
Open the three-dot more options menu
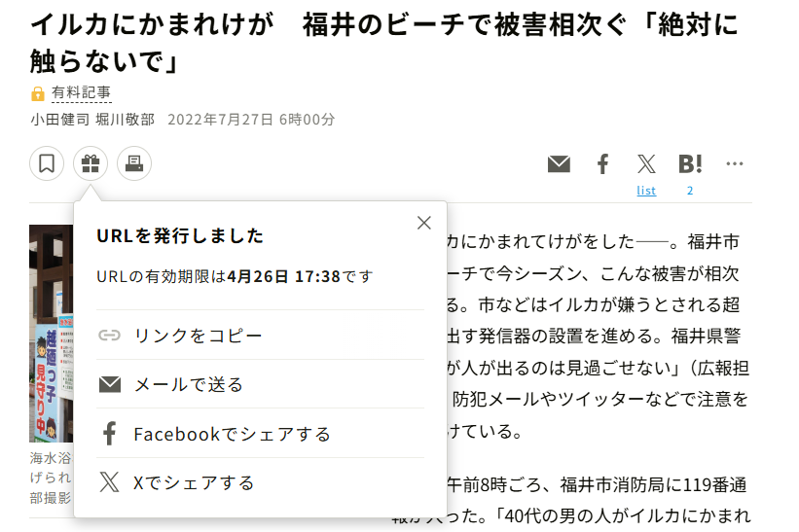(735, 163)
